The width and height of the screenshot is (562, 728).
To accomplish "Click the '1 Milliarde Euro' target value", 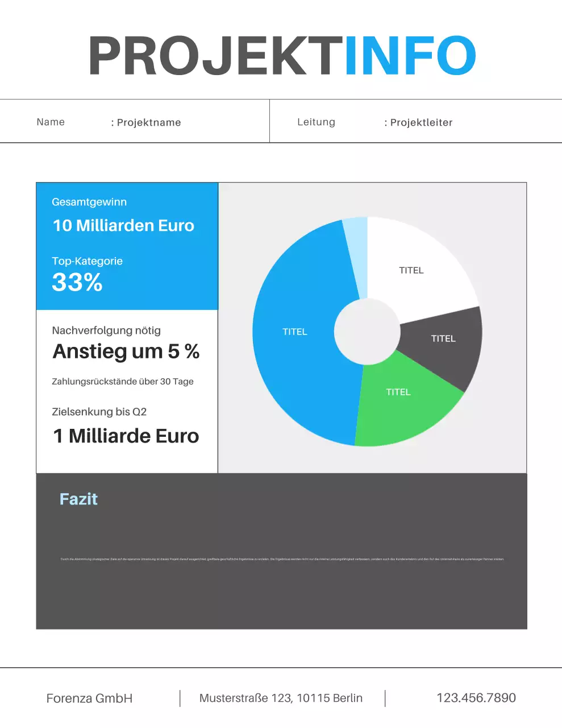I will 126,436.
